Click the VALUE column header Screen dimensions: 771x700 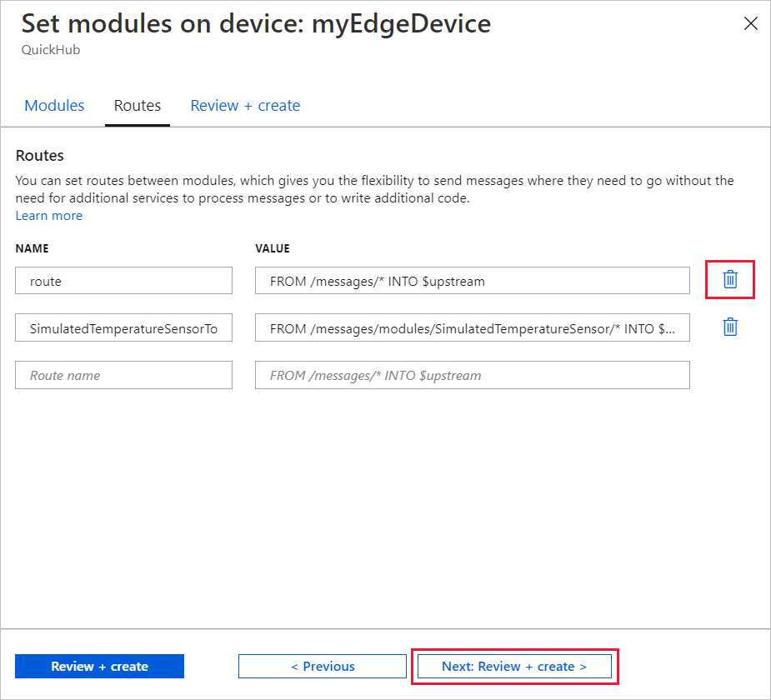click(x=273, y=248)
